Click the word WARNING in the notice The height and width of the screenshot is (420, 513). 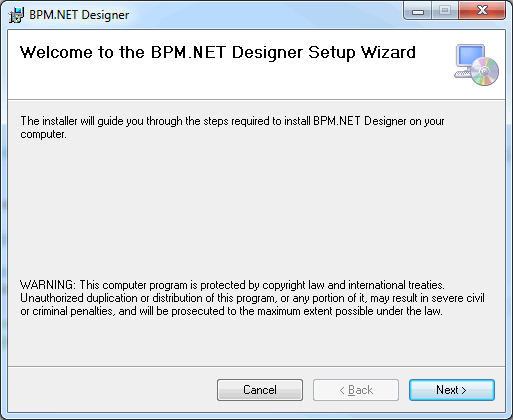tap(48, 285)
